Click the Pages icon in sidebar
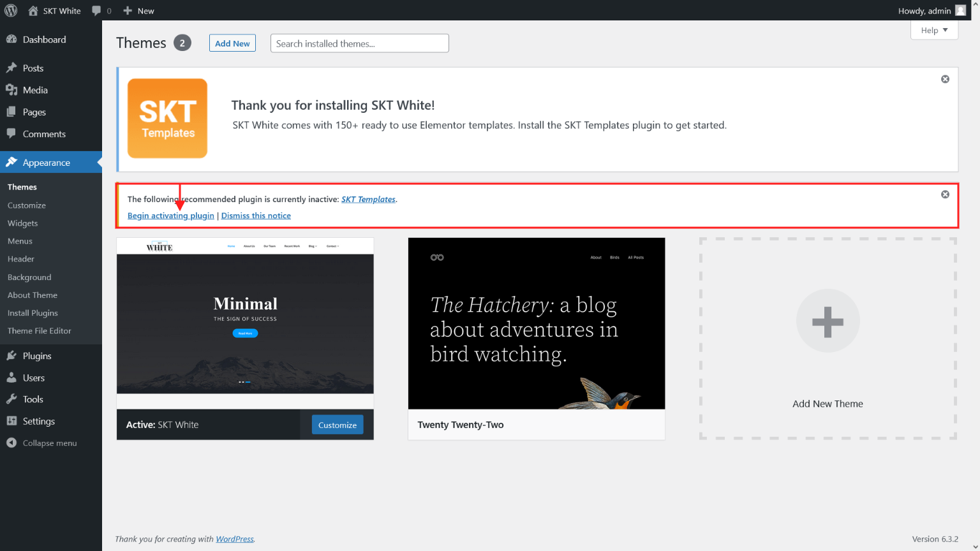The height and width of the screenshot is (551, 980). coord(11,112)
